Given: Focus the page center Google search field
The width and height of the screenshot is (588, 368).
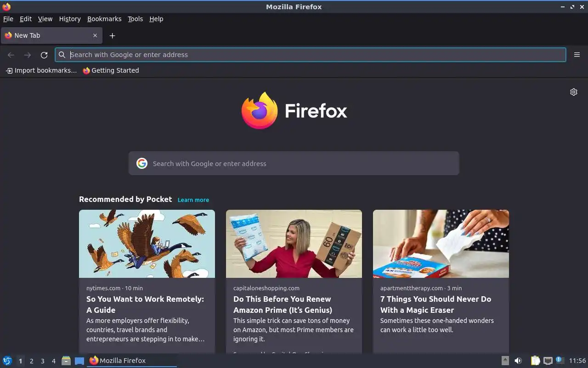Looking at the screenshot, I should click(x=294, y=163).
